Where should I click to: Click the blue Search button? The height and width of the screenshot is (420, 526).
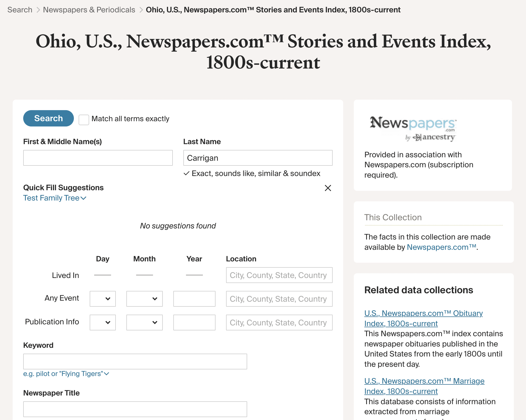coord(49,118)
